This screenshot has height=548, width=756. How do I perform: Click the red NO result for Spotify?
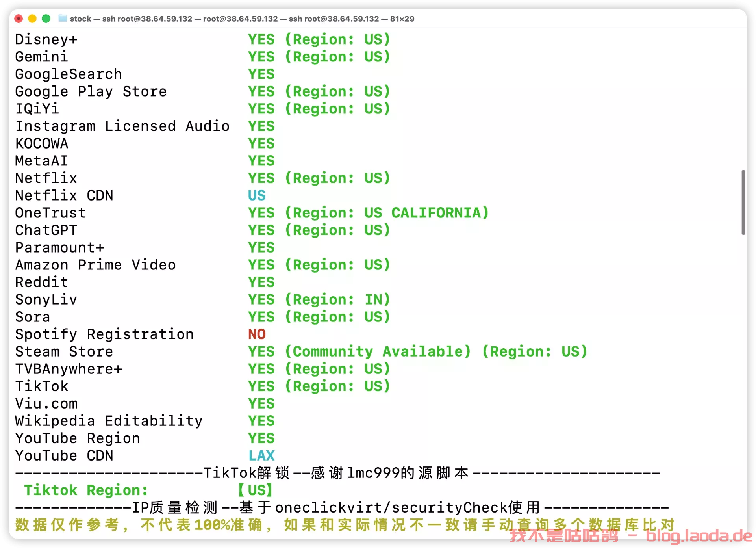257,334
